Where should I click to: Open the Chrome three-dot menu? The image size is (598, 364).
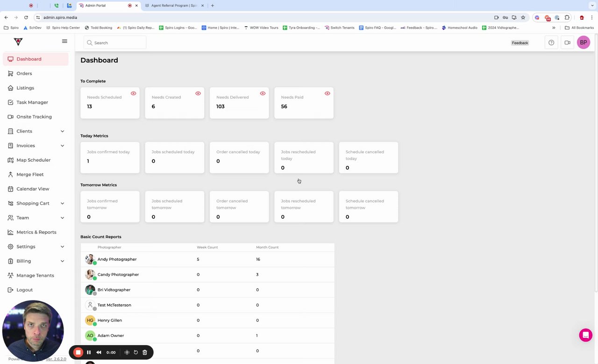(592, 17)
